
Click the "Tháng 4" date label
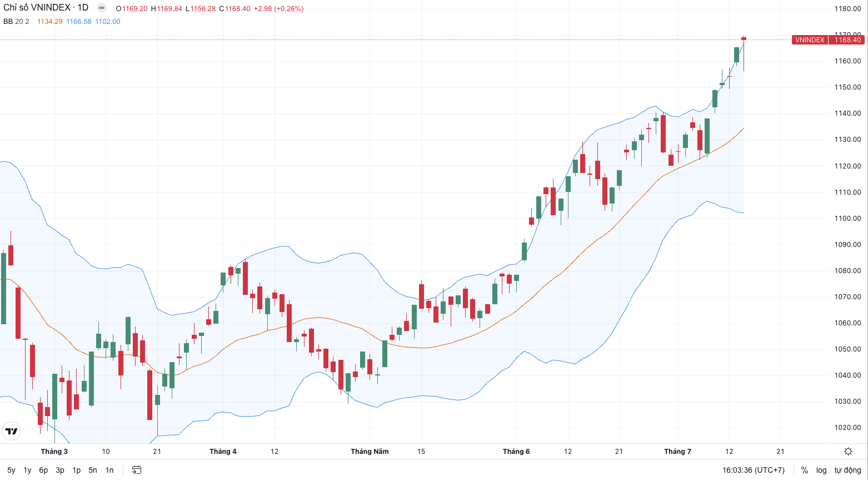coord(223,452)
